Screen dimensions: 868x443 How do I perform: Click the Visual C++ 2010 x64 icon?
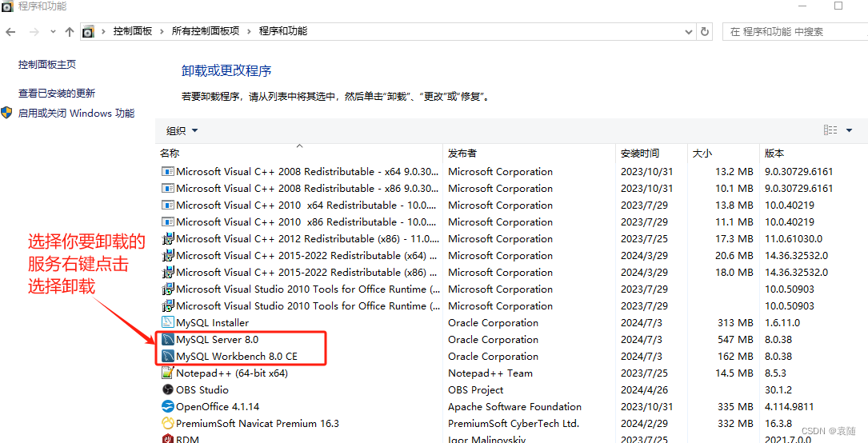(x=168, y=206)
